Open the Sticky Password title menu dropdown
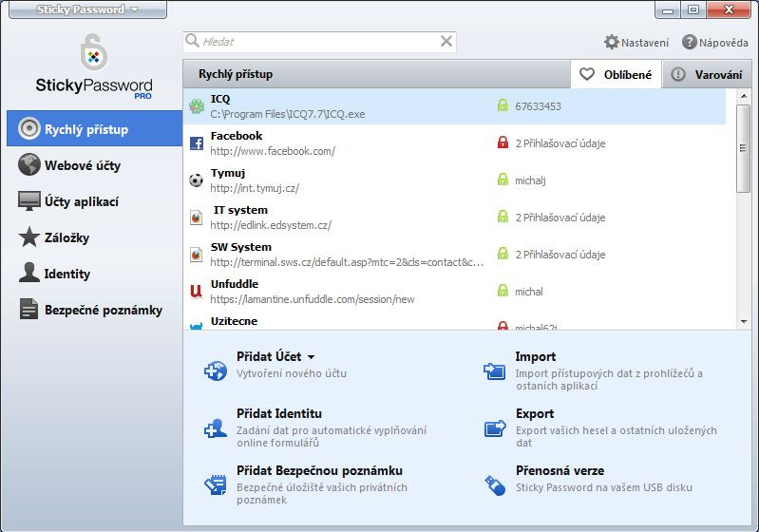This screenshot has width=759, height=532. pos(87,9)
